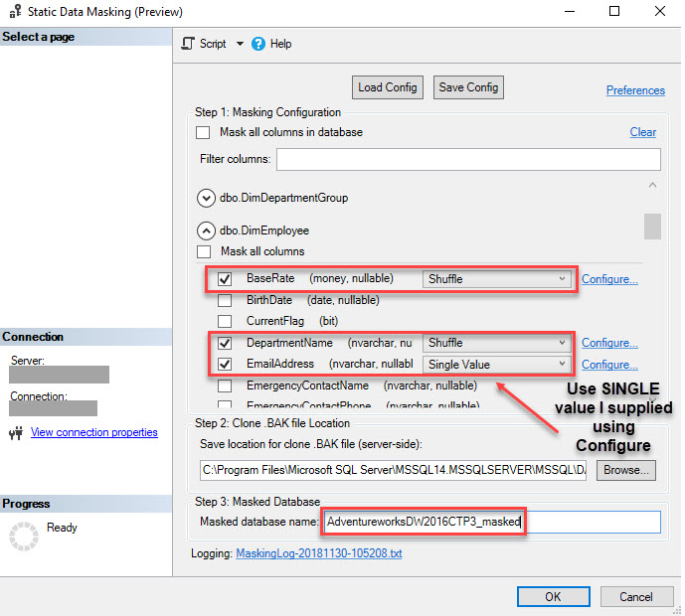
Task: Click Browse for .BAK file location
Action: (626, 470)
